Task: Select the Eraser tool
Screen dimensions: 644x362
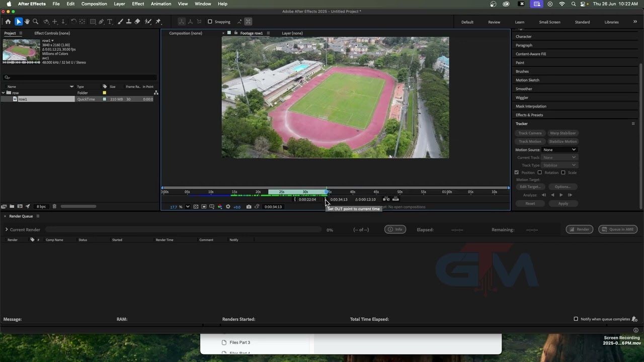Action: [x=137, y=22]
